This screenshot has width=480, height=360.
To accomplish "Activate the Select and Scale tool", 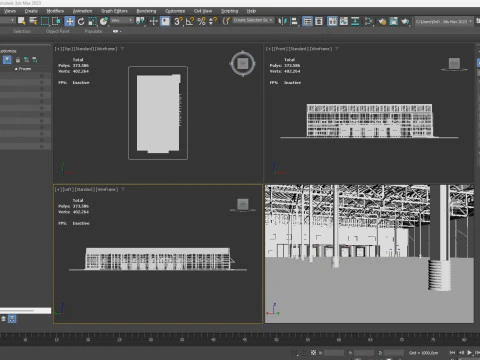I will [x=92, y=21].
